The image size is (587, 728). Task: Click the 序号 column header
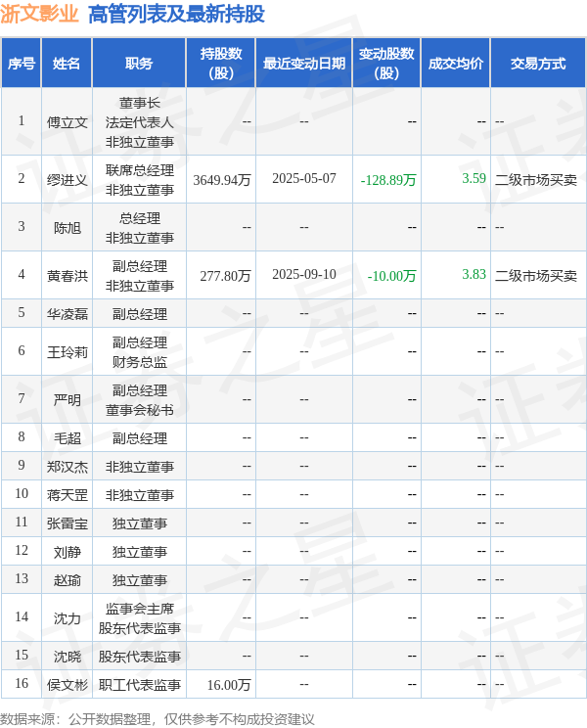tap(22, 64)
